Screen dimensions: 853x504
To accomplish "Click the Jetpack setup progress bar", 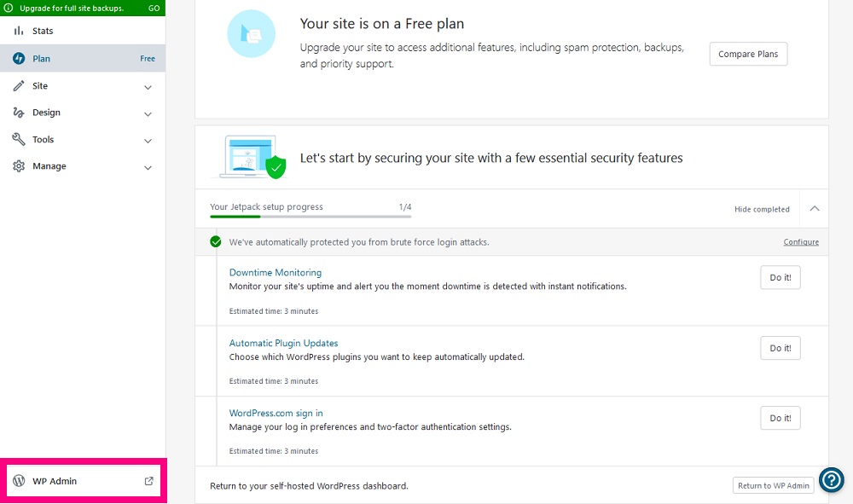I will tap(310, 217).
